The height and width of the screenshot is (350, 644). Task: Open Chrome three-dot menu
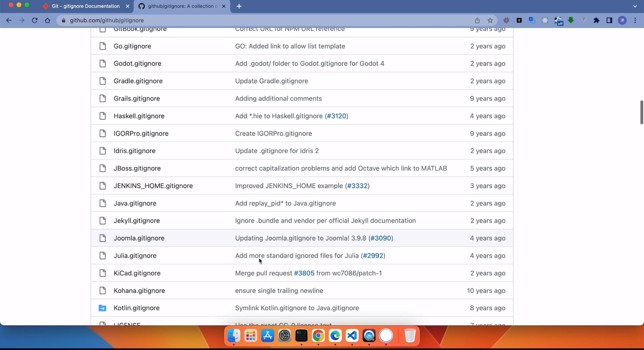tap(635, 20)
